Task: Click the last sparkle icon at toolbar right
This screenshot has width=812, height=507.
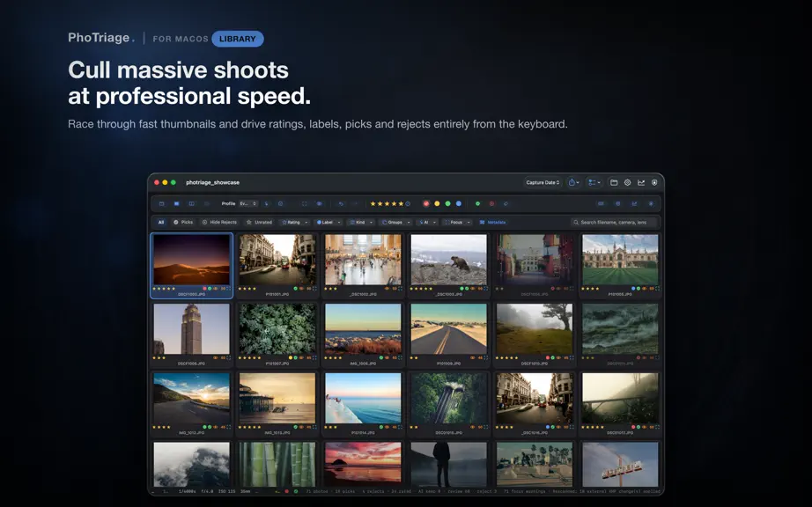Action: point(651,204)
